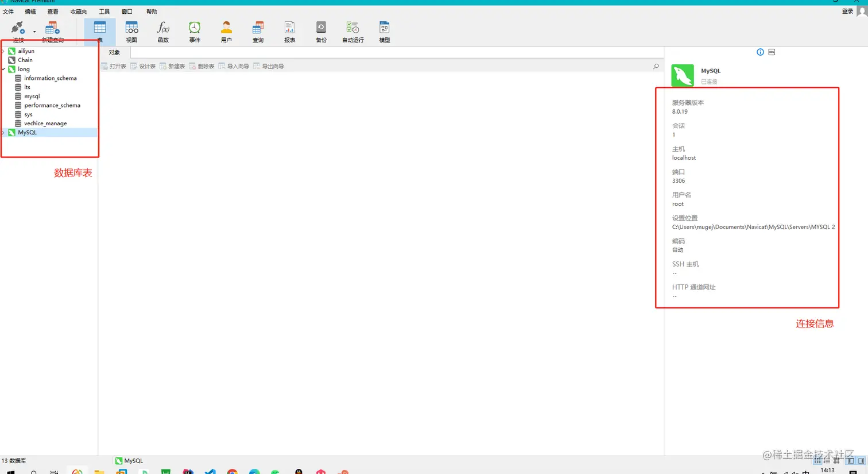
Task: Click the user avatar icon beside 登录
Action: coord(862,11)
